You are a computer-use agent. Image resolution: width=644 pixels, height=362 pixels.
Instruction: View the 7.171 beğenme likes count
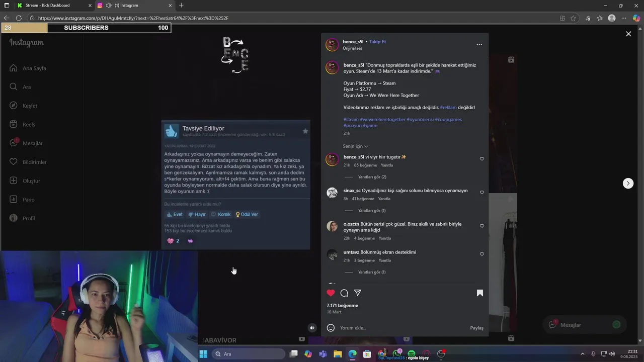coord(342,306)
